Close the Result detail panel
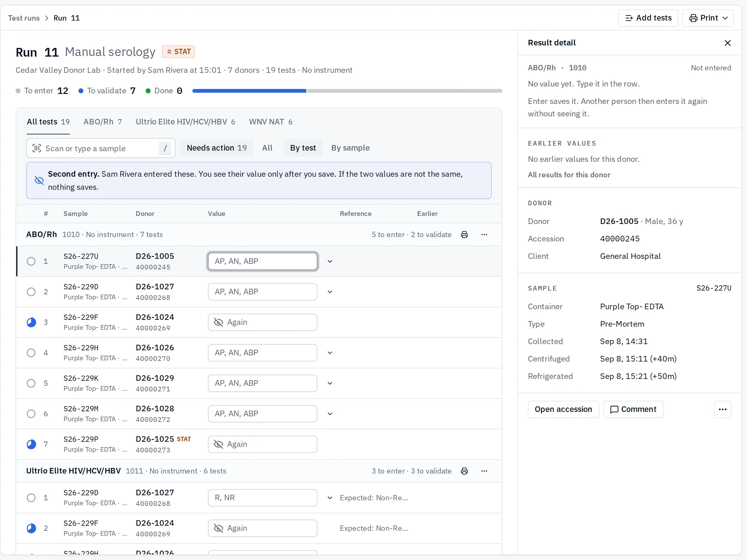Image resolution: width=747 pixels, height=560 pixels. [727, 43]
